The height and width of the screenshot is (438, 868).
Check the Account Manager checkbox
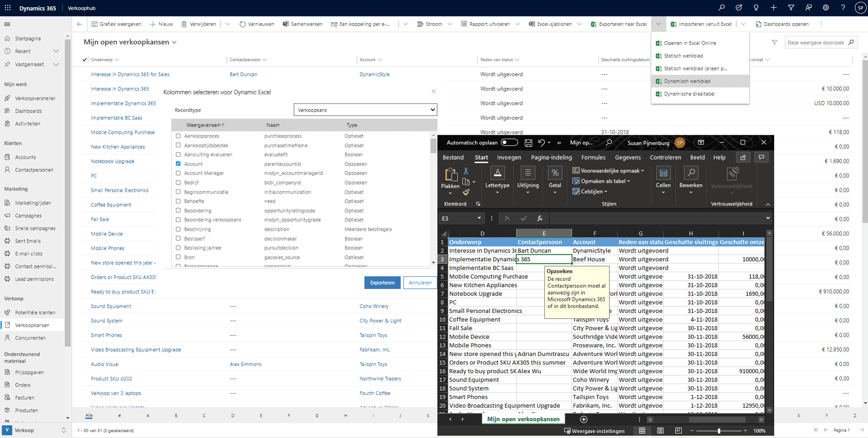[178, 173]
